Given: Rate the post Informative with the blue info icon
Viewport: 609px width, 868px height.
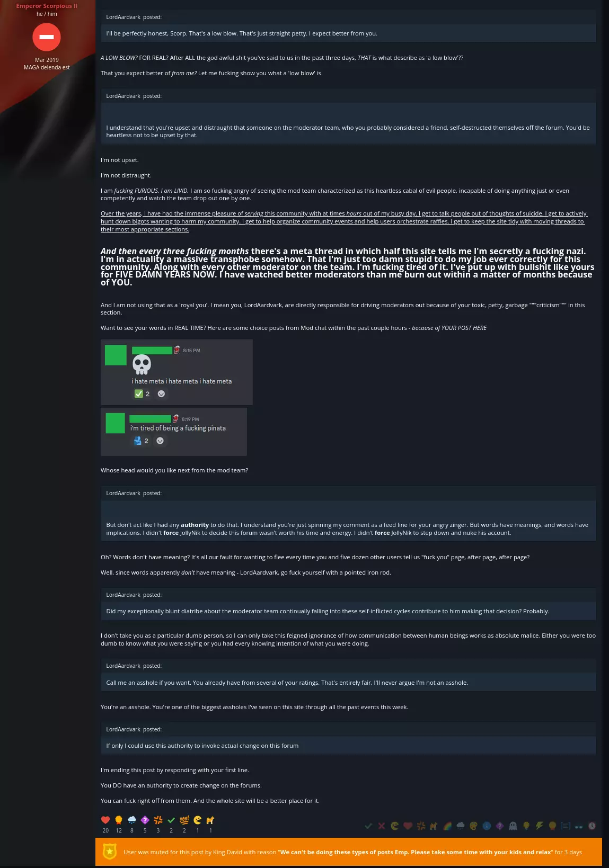Looking at the screenshot, I should tap(487, 826).
